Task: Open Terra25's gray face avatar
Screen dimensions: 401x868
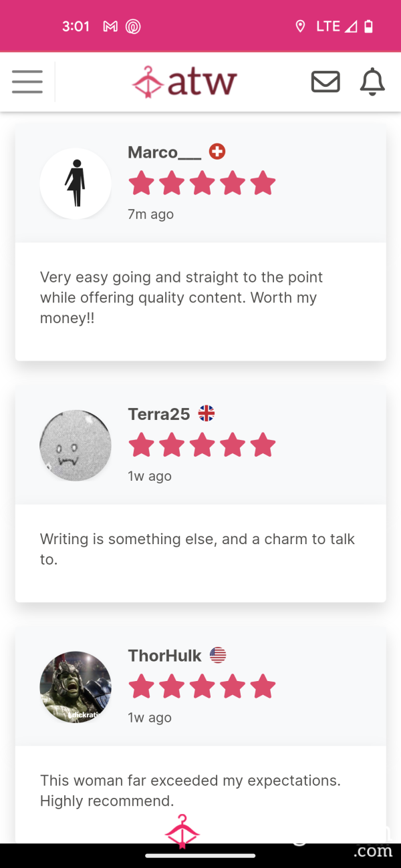Action: (x=76, y=445)
